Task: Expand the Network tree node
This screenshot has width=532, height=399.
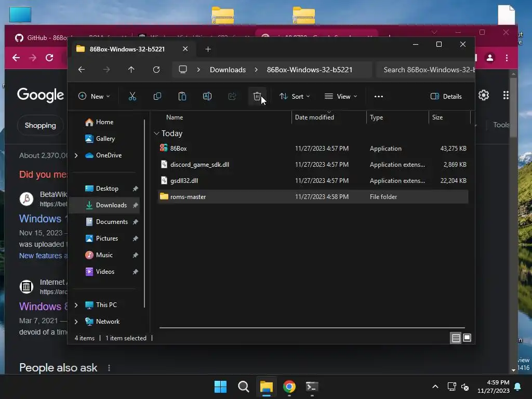Action: tap(76, 322)
